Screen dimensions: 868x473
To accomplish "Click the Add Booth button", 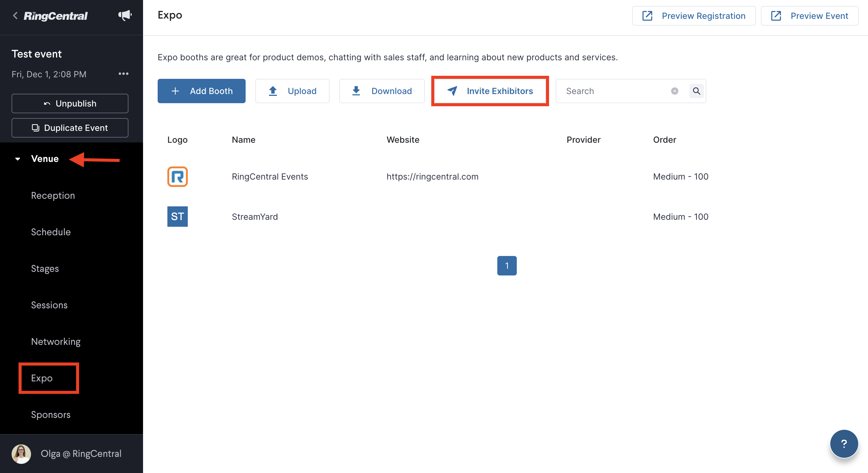I will tap(201, 91).
